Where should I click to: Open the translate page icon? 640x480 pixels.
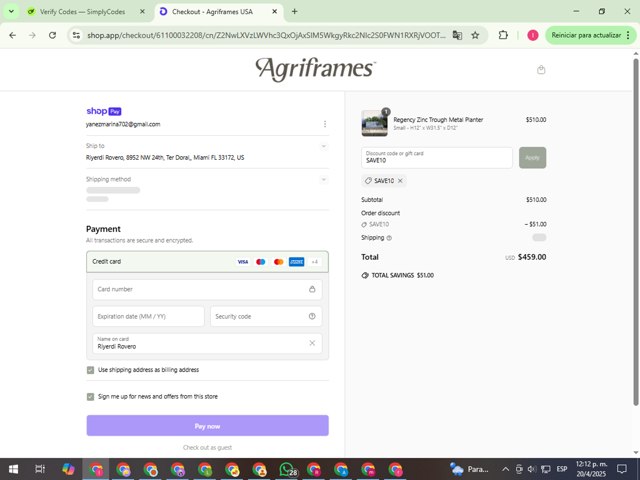tap(457, 36)
